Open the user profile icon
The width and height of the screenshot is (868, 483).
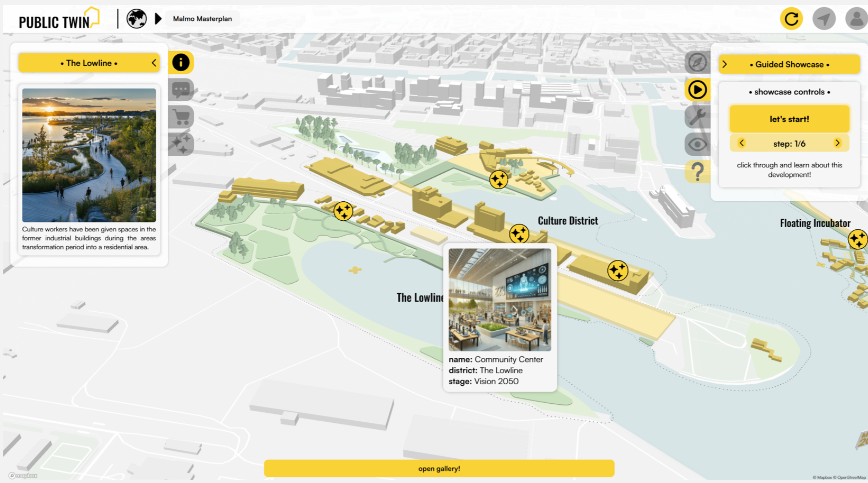(856, 19)
